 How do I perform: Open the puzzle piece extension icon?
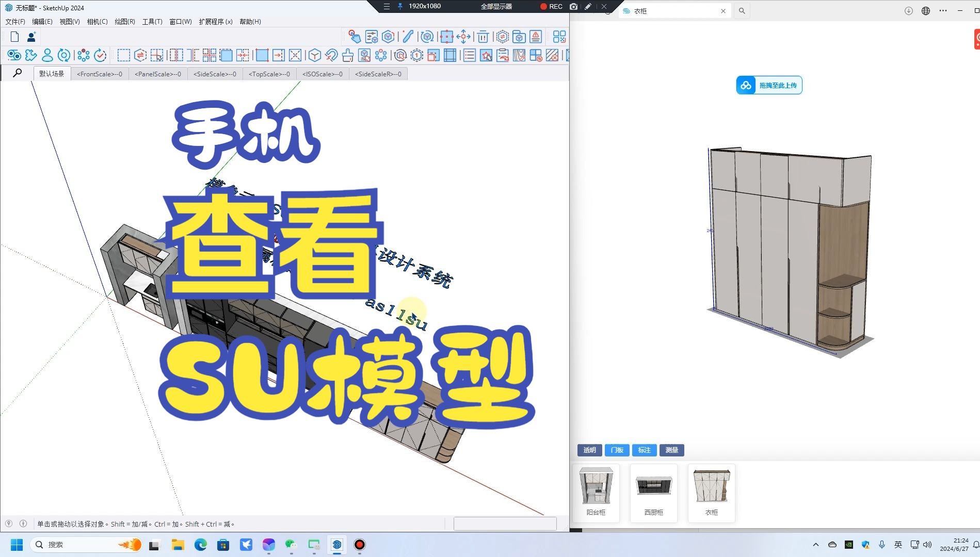coord(31,55)
